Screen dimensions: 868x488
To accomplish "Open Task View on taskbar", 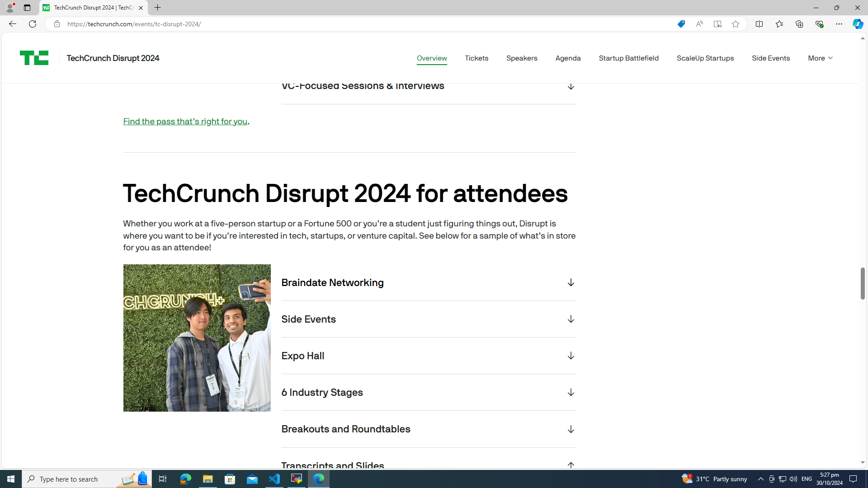I will pyautogui.click(x=162, y=479).
